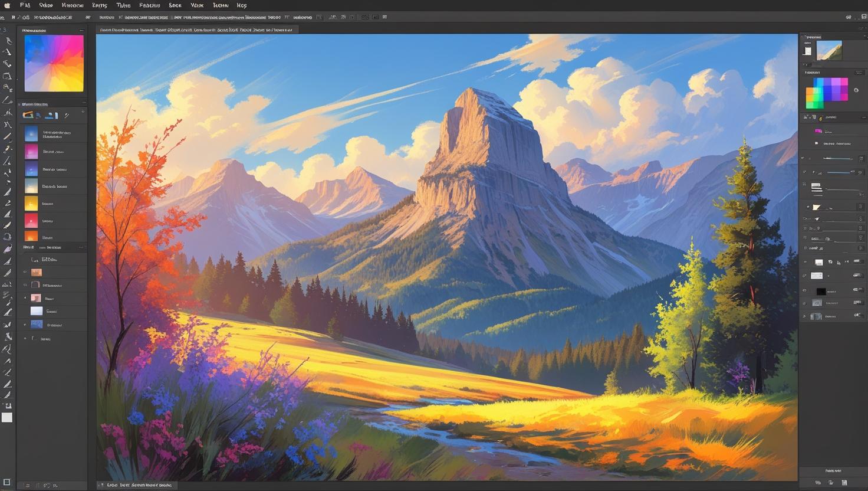This screenshot has height=491, width=868.
Task: Toggle the switch on the black thumbnail layer row
Action: 857,289
